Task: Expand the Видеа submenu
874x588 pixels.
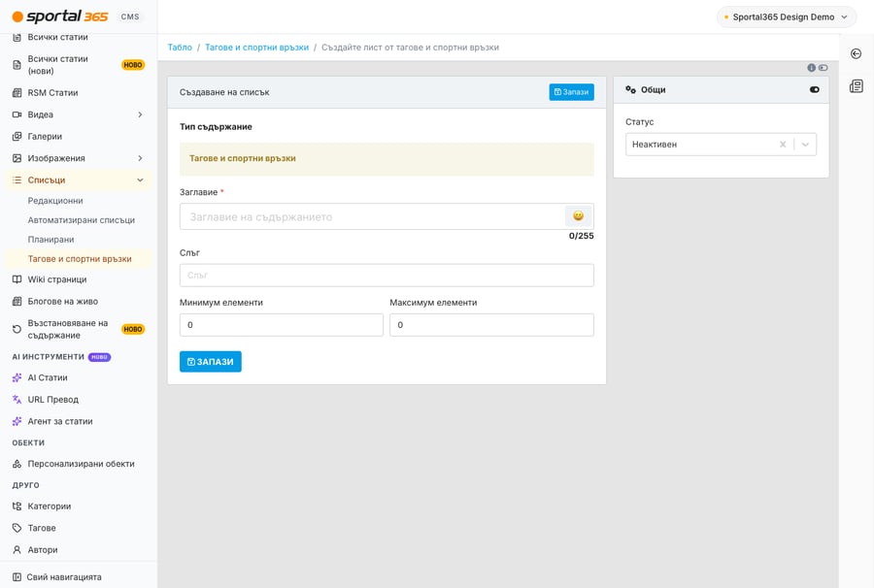Action: pos(140,114)
